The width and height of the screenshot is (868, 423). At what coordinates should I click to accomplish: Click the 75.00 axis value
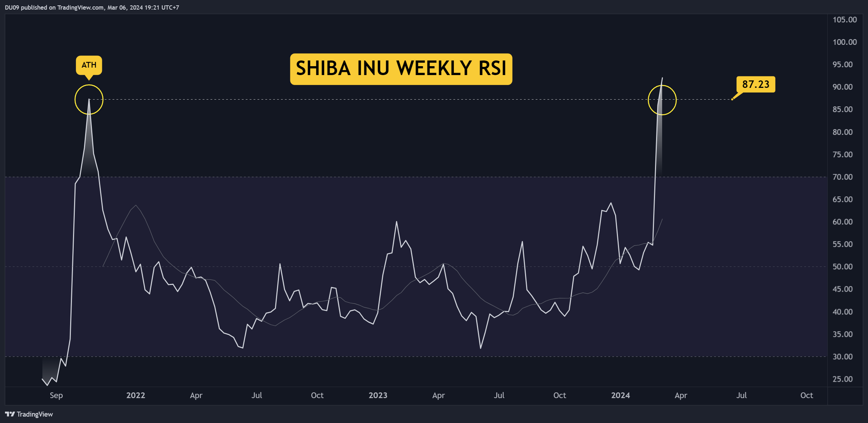pyautogui.click(x=843, y=154)
